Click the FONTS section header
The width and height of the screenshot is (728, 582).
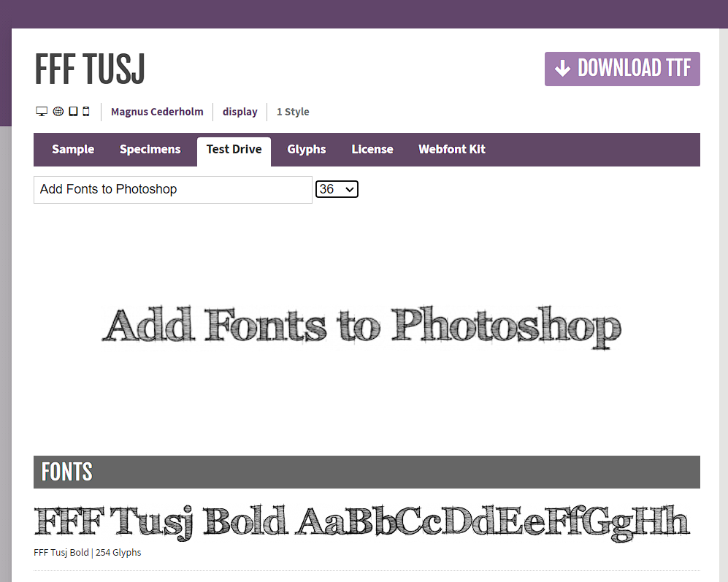tap(367, 472)
